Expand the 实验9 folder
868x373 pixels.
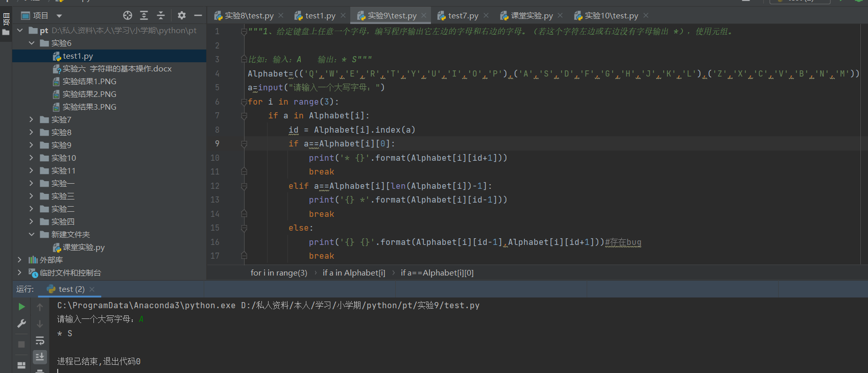[32, 145]
